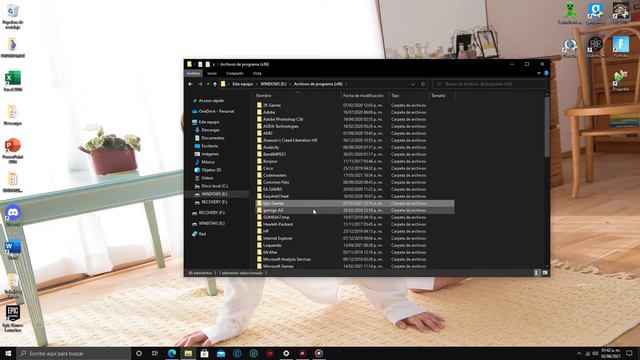Expand the breadcrumb chevron after Archivos de programa (x86)
Screen dimensions: 640x360
pos(347,84)
